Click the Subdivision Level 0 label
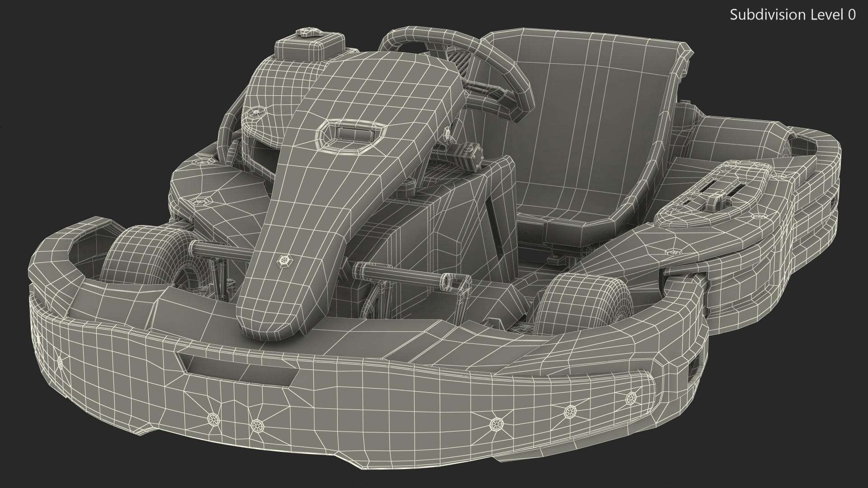Viewport: 868px width, 488px height. [x=793, y=15]
